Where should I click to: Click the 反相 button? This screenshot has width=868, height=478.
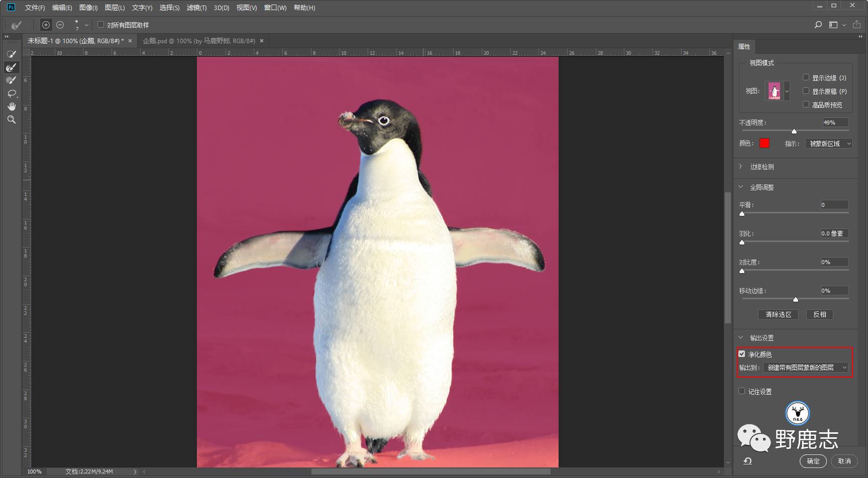819,314
